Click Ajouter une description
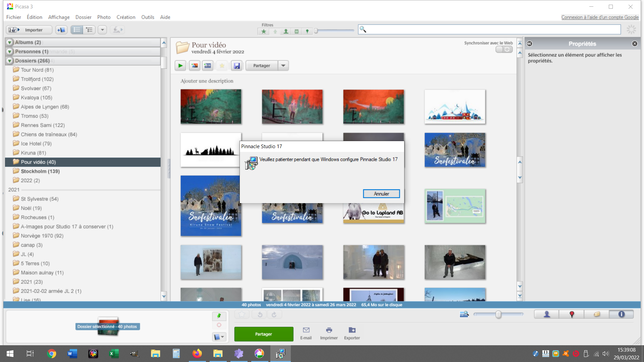Viewport: 644px width, 362px height. point(207,81)
